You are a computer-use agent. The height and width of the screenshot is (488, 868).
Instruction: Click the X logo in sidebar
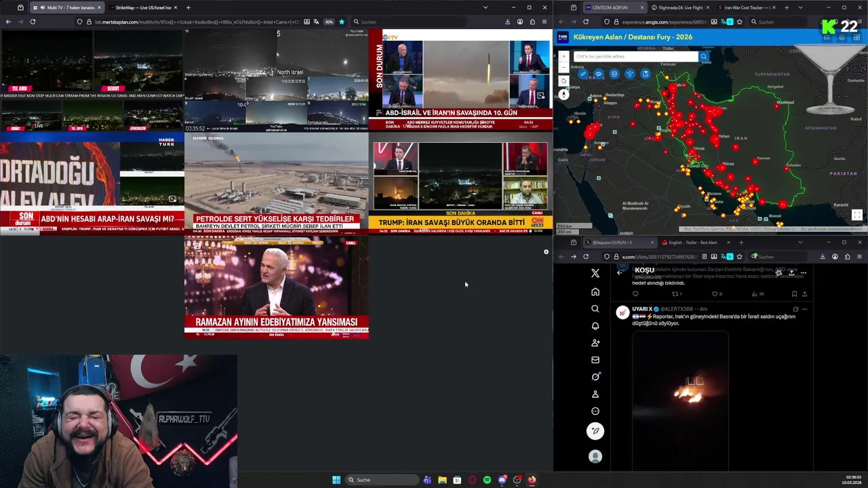pyautogui.click(x=595, y=273)
